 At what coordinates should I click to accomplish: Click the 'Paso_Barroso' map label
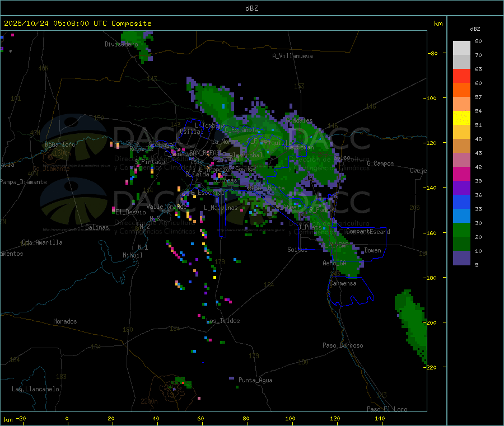click(x=343, y=345)
